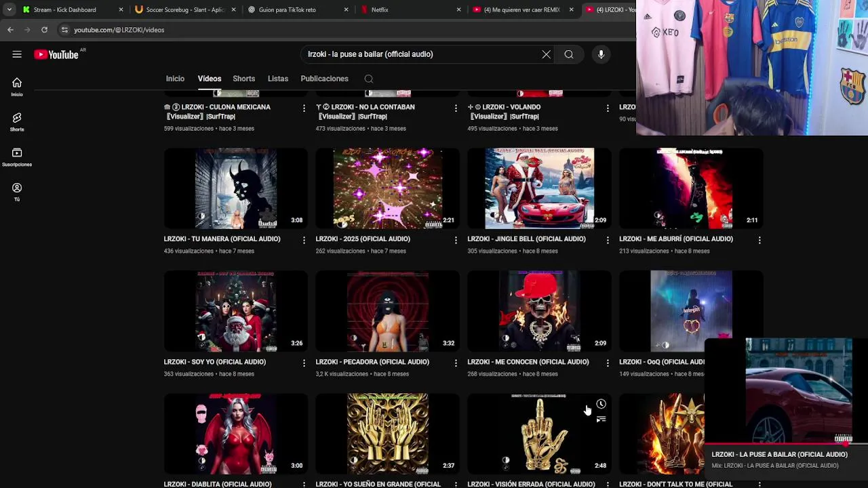Open the 2025 video thumbnail
Screen dimensions: 868x488
[388, 188]
